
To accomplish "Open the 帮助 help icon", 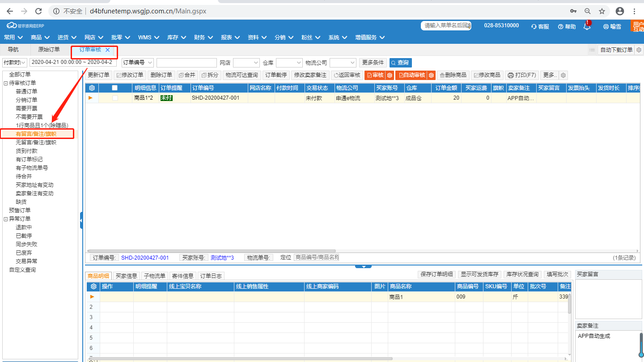I will click(x=560, y=27).
